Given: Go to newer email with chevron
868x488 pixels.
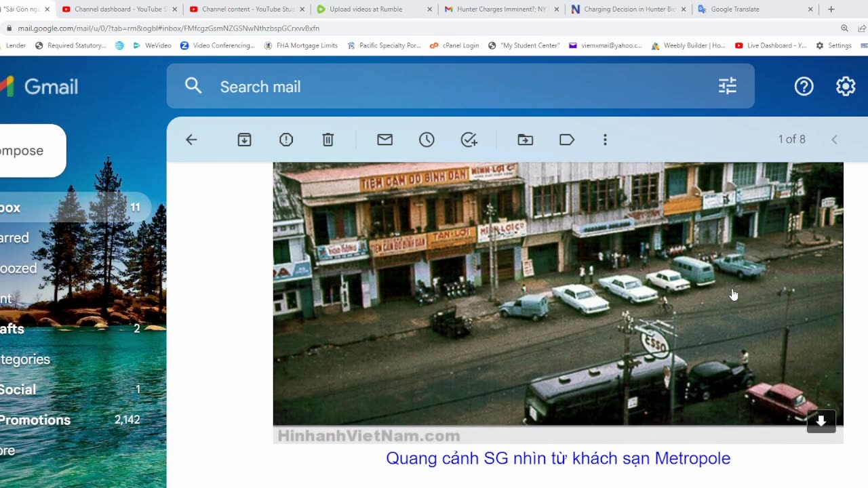Looking at the screenshot, I should 834,140.
